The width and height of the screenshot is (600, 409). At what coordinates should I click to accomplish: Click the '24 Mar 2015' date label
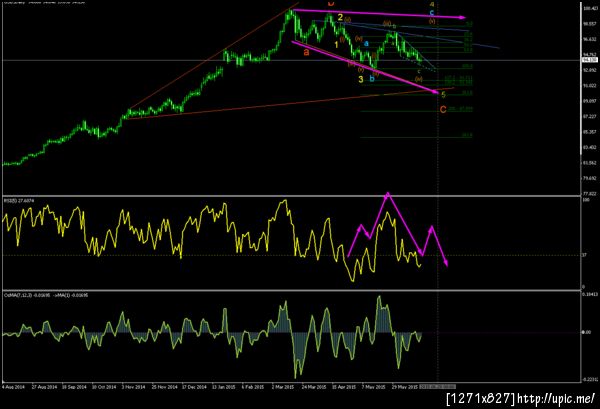[314, 387]
